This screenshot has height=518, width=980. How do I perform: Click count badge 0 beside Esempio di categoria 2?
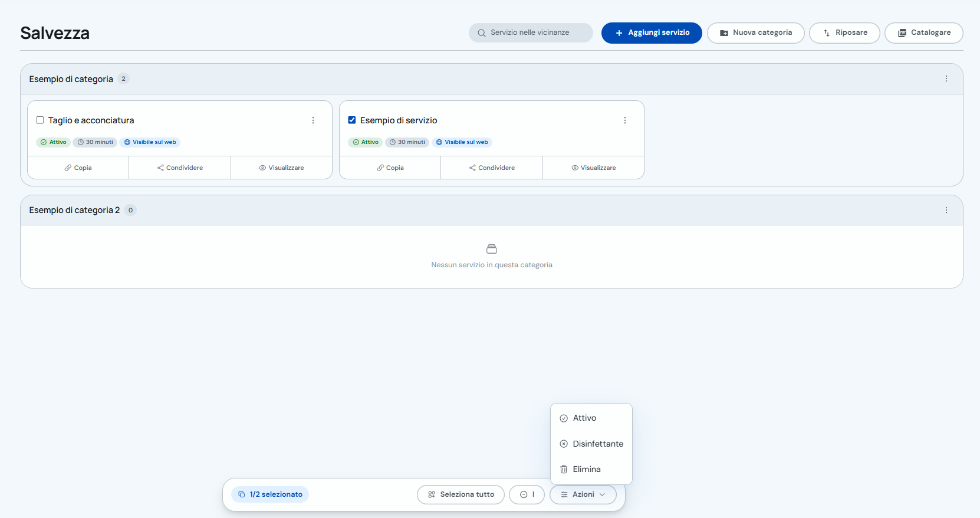130,210
